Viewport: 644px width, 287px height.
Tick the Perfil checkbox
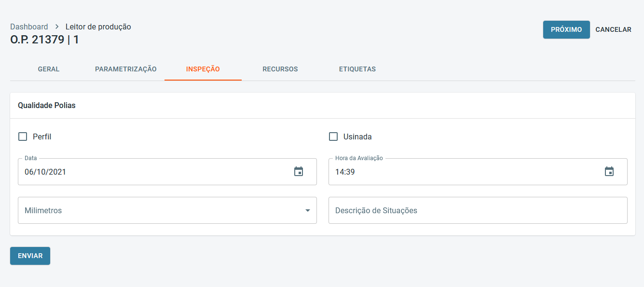pyautogui.click(x=23, y=137)
